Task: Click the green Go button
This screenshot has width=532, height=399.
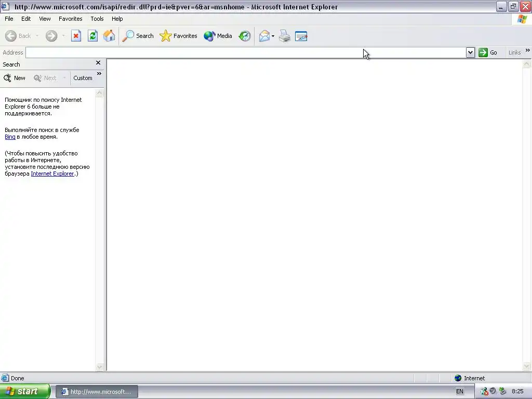Action: 488,52
